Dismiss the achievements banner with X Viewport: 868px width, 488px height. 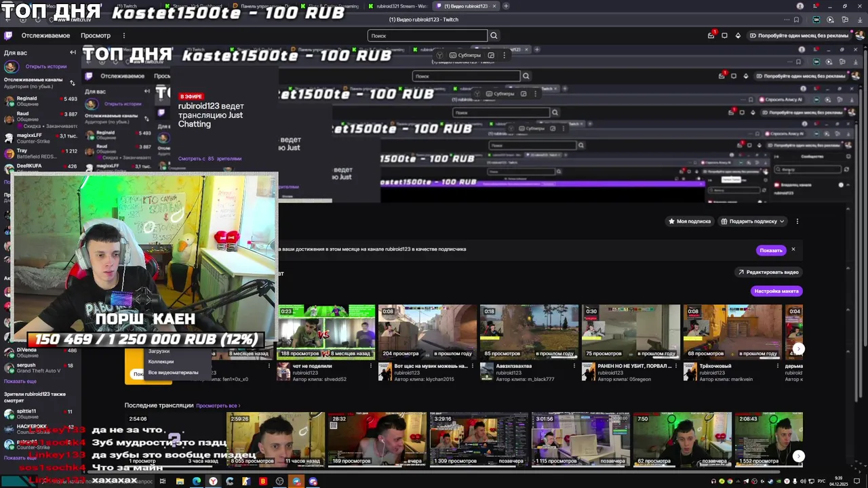(x=793, y=249)
